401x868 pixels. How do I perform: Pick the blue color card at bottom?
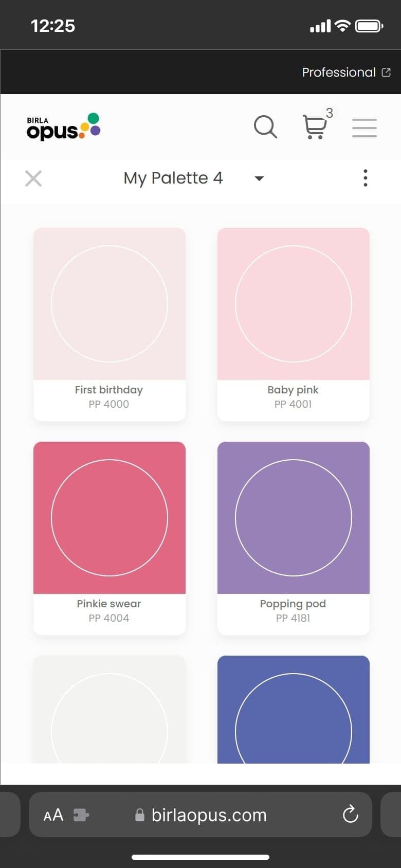point(294,710)
